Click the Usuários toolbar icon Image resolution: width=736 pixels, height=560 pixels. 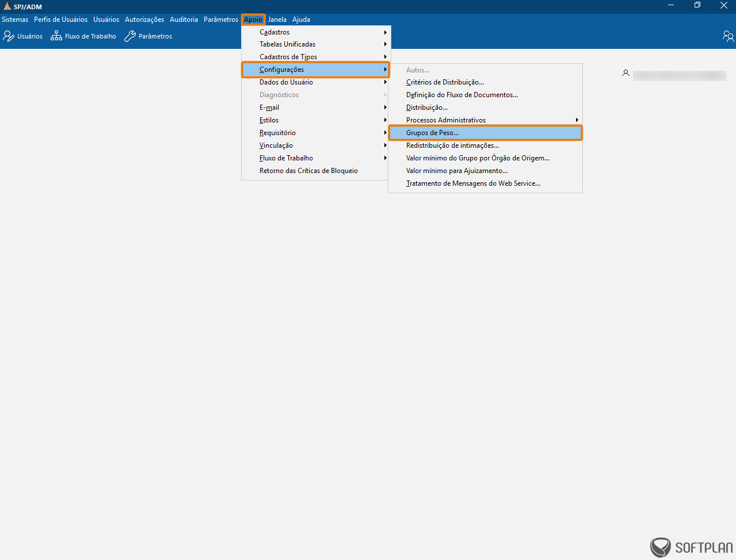coord(9,36)
